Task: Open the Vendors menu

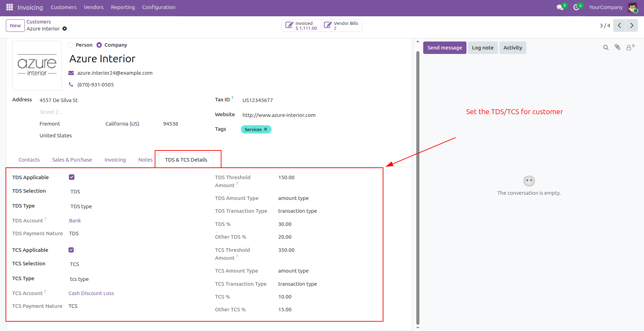Action: click(x=93, y=7)
